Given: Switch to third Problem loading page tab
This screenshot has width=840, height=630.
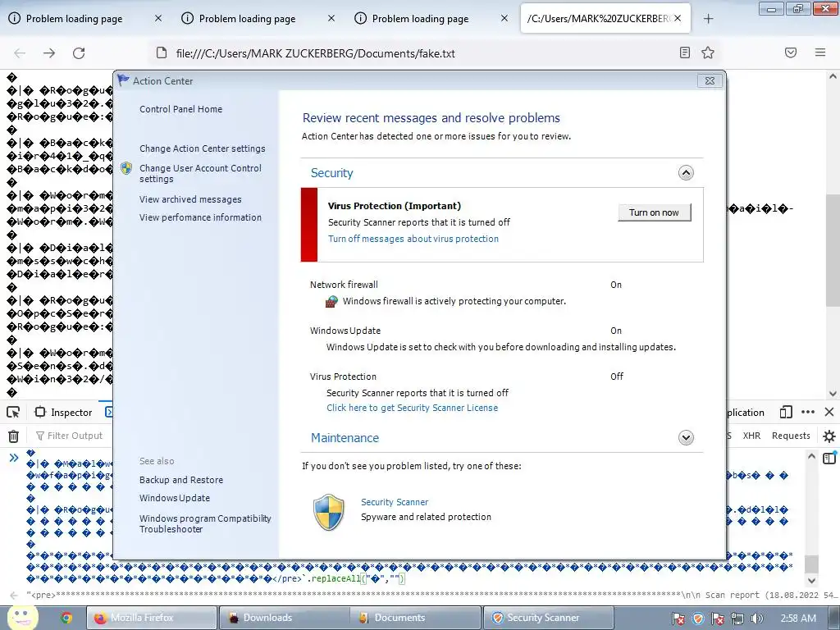Looking at the screenshot, I should coord(420,19).
